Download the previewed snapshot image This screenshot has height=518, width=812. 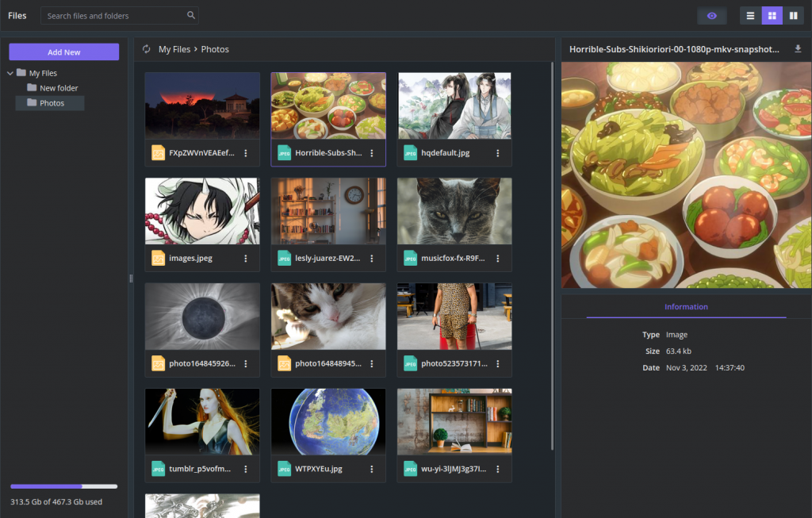(x=797, y=48)
